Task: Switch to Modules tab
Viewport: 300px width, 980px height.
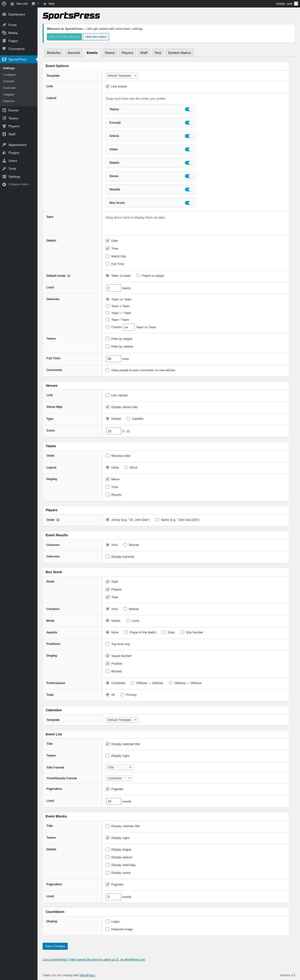Action: (x=54, y=53)
